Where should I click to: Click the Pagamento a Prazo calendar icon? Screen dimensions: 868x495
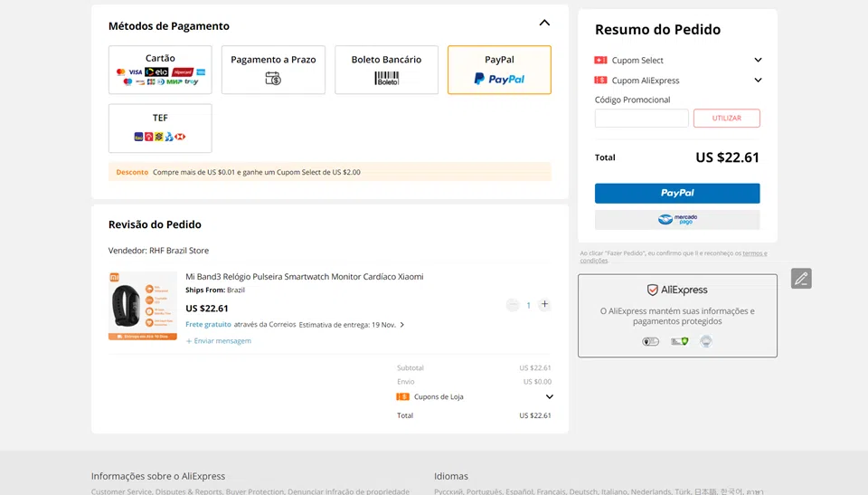point(273,79)
